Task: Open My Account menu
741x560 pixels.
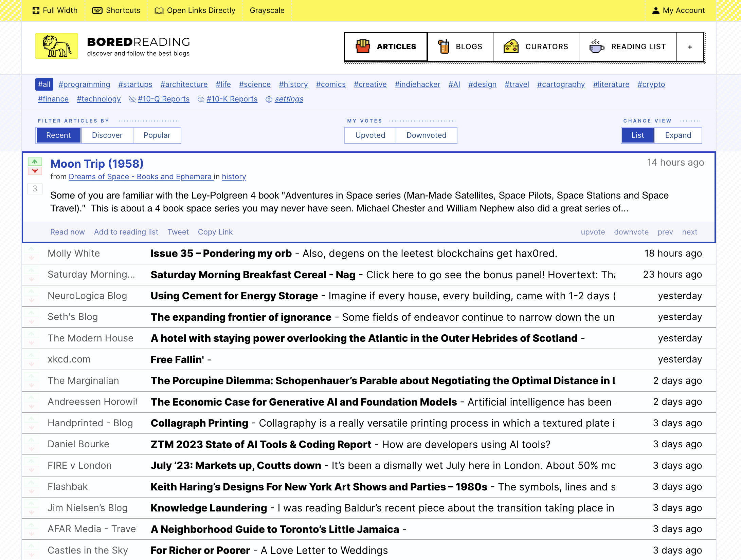Action: (x=679, y=11)
